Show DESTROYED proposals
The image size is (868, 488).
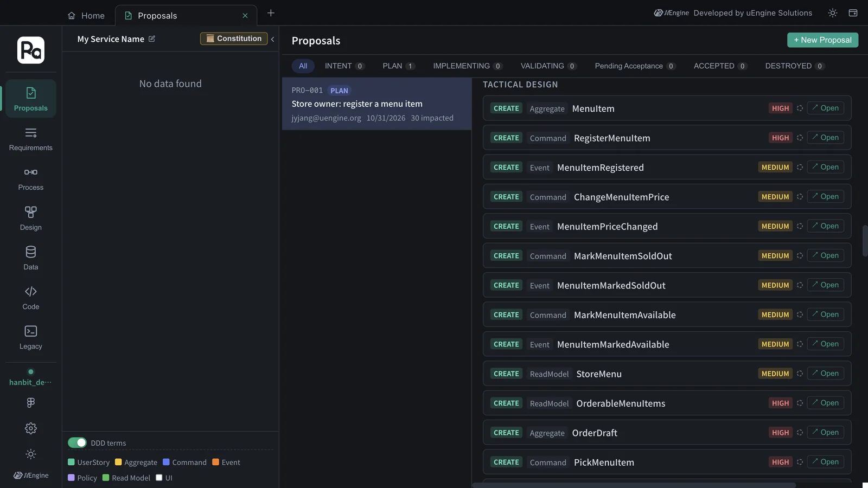point(795,66)
